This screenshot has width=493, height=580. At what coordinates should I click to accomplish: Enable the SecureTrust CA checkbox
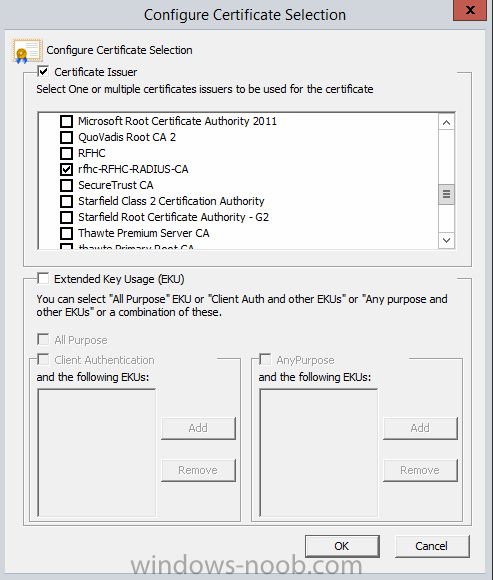(x=67, y=185)
